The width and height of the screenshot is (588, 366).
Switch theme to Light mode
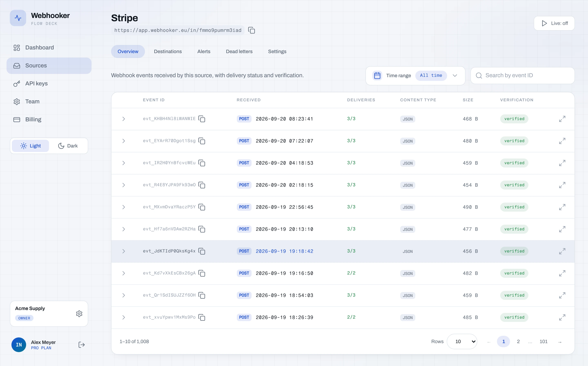tap(30, 146)
